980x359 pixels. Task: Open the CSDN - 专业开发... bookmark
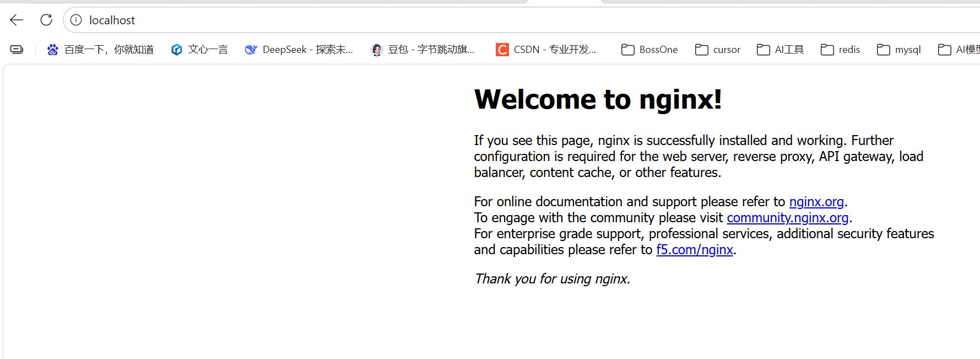tap(555, 50)
